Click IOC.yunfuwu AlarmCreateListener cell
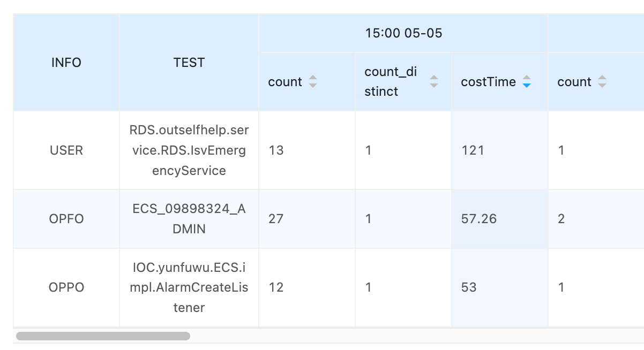Viewport: 644px width, 350px height. tap(189, 287)
